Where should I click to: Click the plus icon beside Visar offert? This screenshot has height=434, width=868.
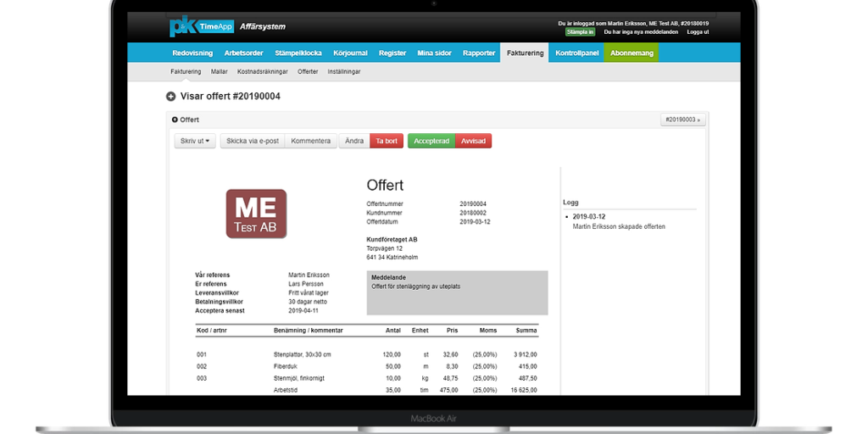tap(171, 97)
